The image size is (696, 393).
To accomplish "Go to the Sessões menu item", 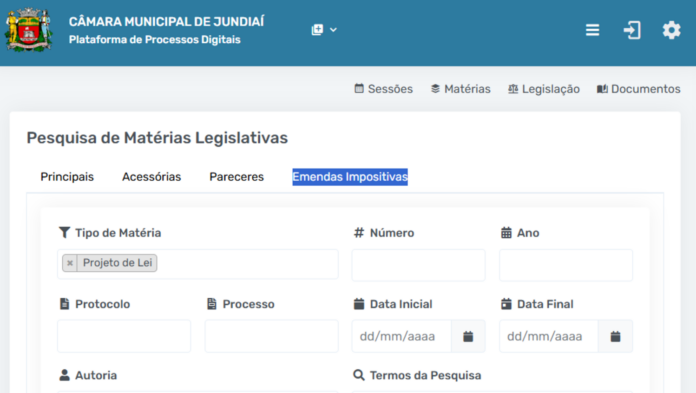I will [384, 89].
